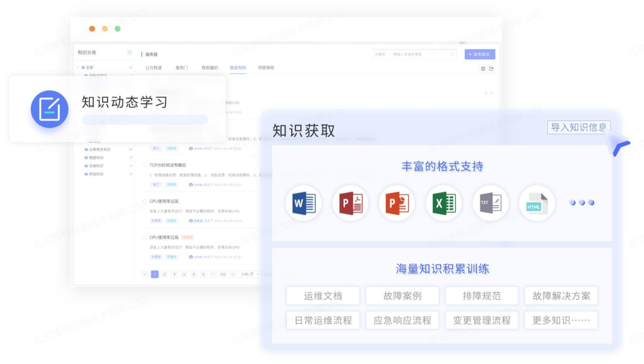Click the blue edit icon beside 知识动态学习
Screen dimensions: 644x364
coord(49,109)
